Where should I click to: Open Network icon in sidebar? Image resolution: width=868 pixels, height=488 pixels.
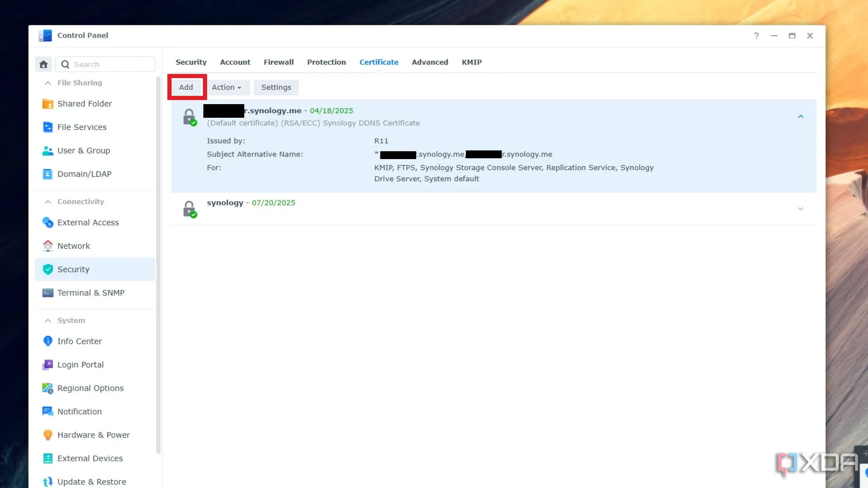(48, 246)
